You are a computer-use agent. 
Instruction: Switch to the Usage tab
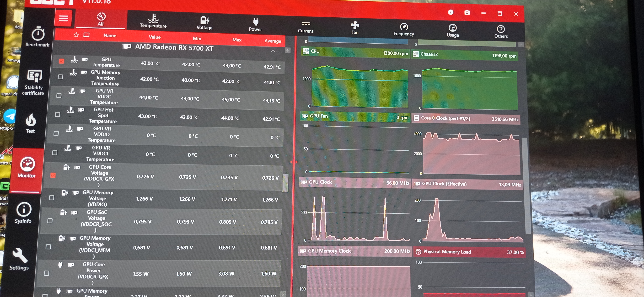453,31
